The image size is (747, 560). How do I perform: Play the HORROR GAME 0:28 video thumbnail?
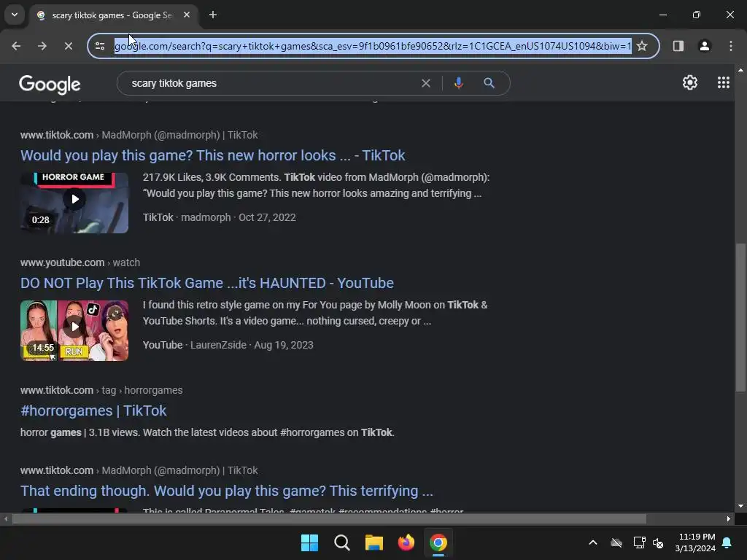pyautogui.click(x=74, y=203)
